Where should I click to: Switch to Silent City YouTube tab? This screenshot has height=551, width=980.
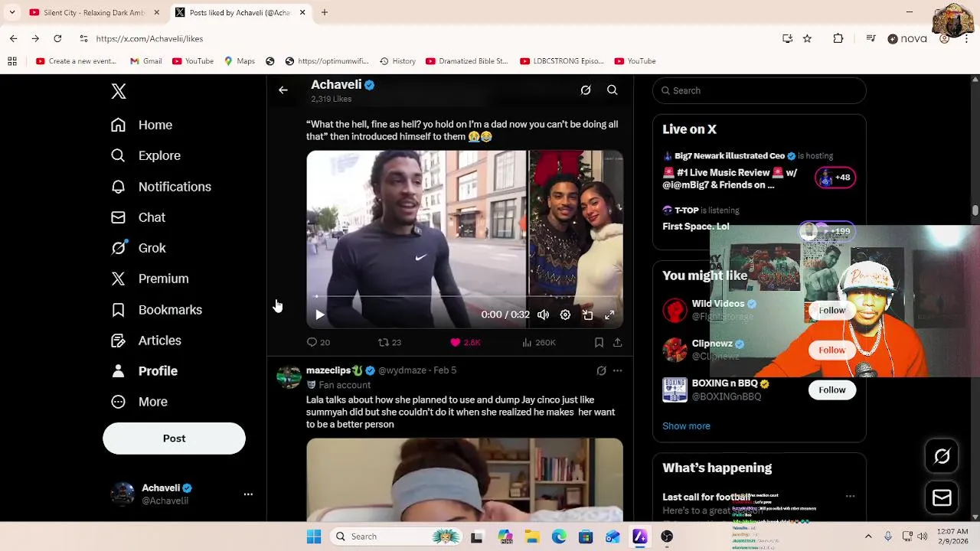click(x=93, y=12)
